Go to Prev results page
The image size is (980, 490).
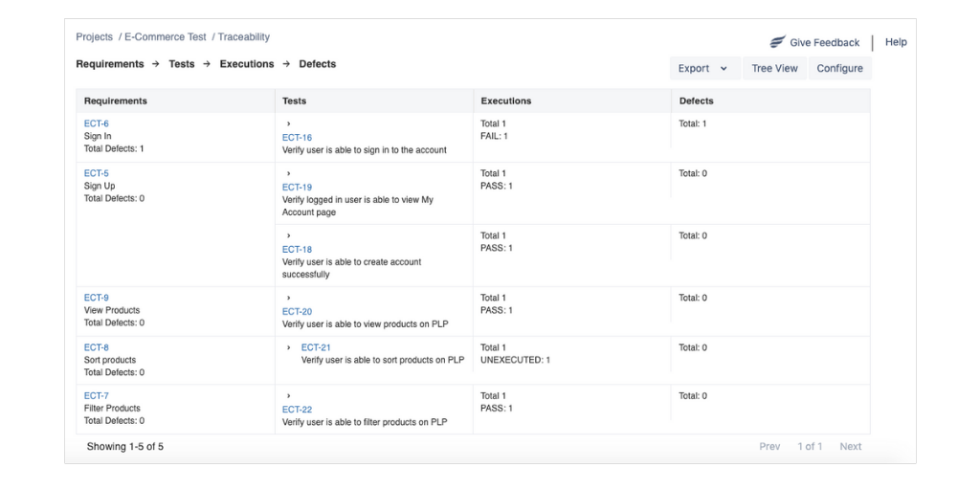coord(769,447)
